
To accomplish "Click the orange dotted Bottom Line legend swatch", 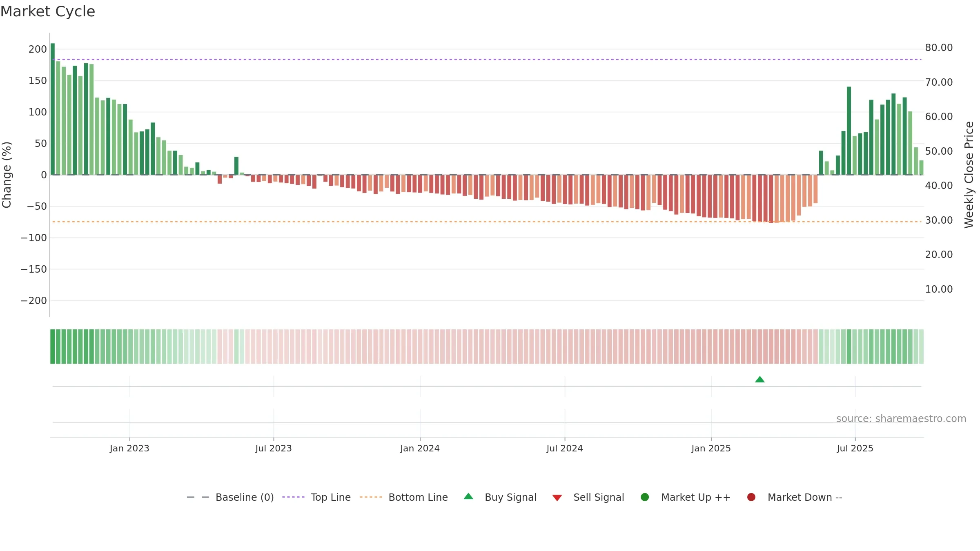I will coord(371,497).
